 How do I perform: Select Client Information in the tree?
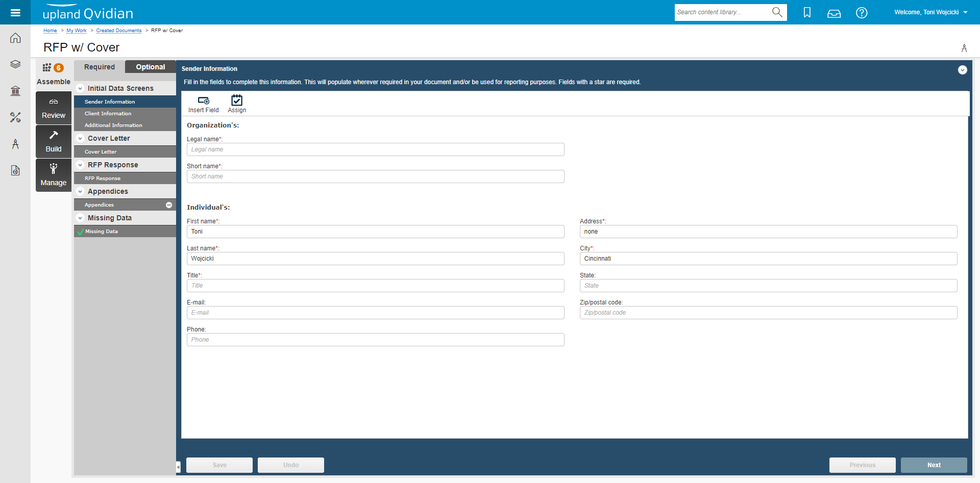pos(108,114)
